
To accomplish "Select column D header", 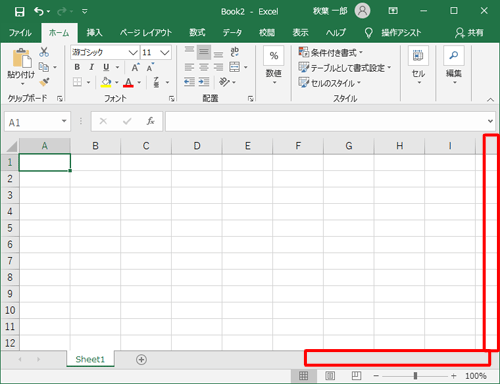I will [197, 146].
